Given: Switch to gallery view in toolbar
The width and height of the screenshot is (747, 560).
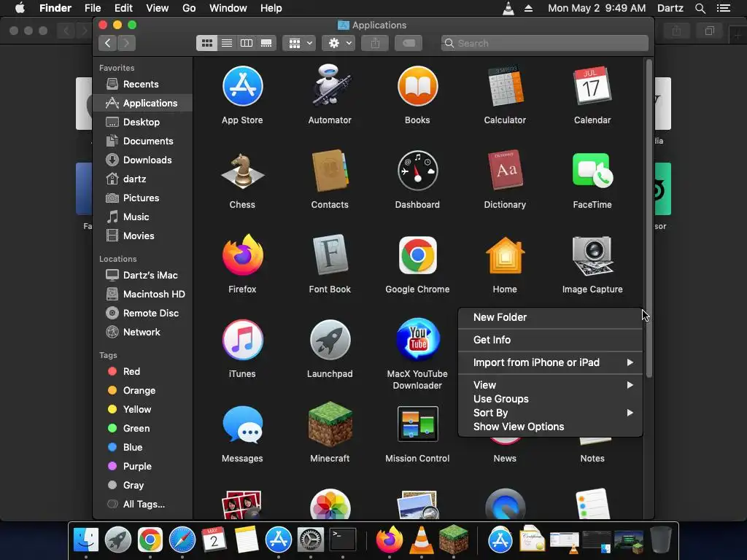Looking at the screenshot, I should tap(266, 43).
